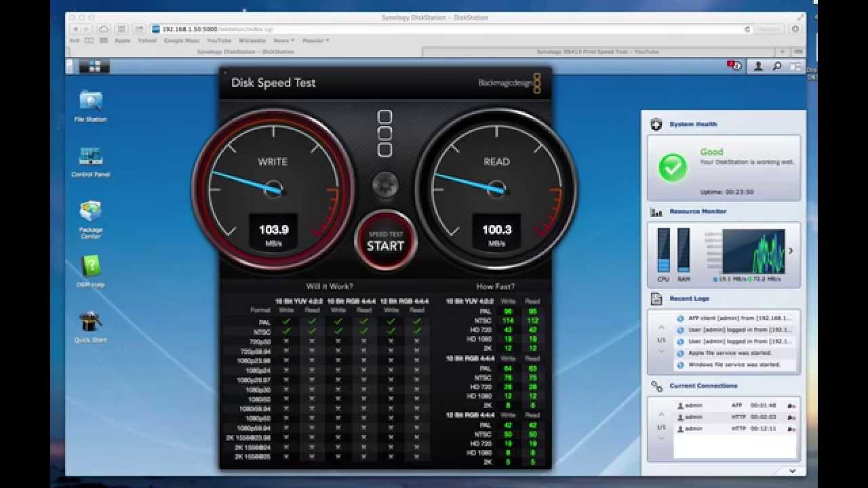Click the READ speed gauge
The width and height of the screenshot is (868, 488).
pos(496,188)
